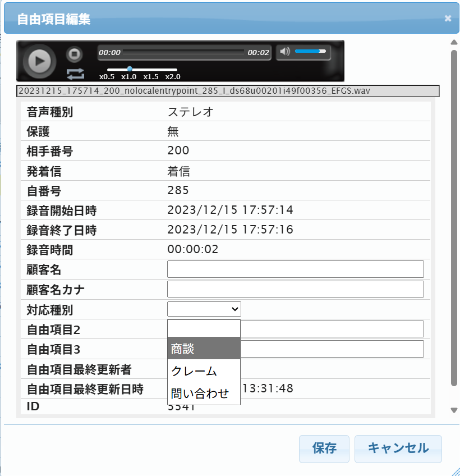The image size is (460, 476).
Task: Choose クレーム option in the list
Action: tap(204, 371)
